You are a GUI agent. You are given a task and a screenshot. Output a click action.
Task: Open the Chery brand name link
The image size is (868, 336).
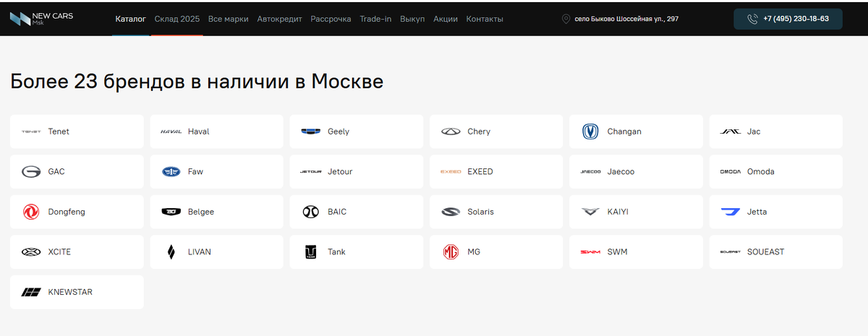pos(479,132)
